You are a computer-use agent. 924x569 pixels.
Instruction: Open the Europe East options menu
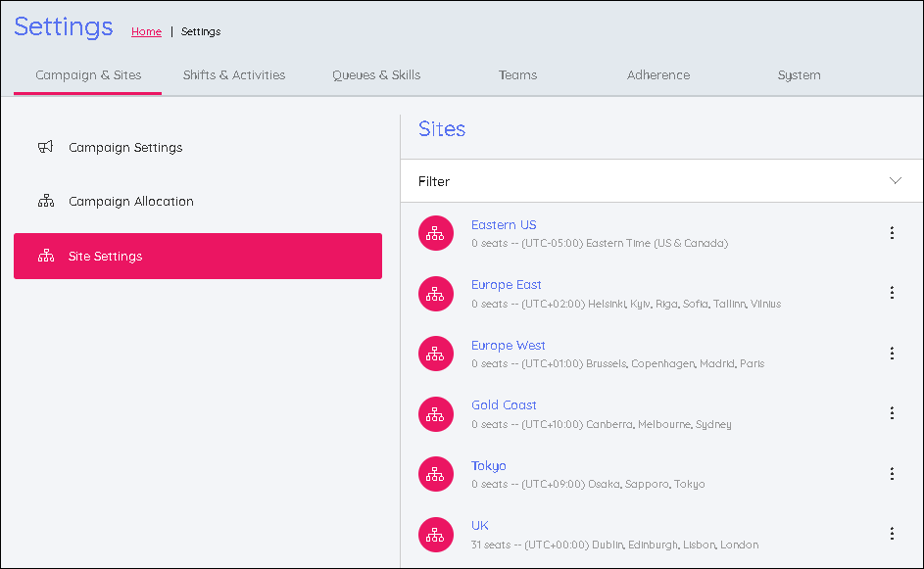(892, 293)
